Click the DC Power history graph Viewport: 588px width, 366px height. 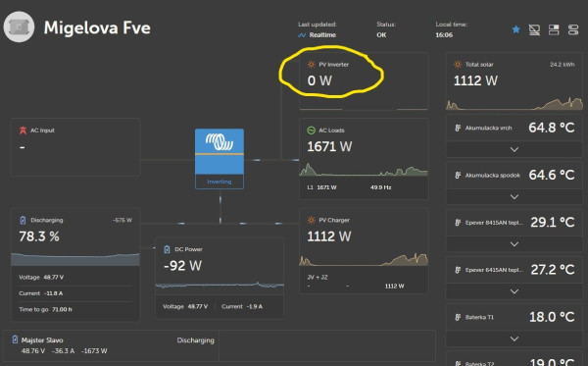(x=220, y=286)
